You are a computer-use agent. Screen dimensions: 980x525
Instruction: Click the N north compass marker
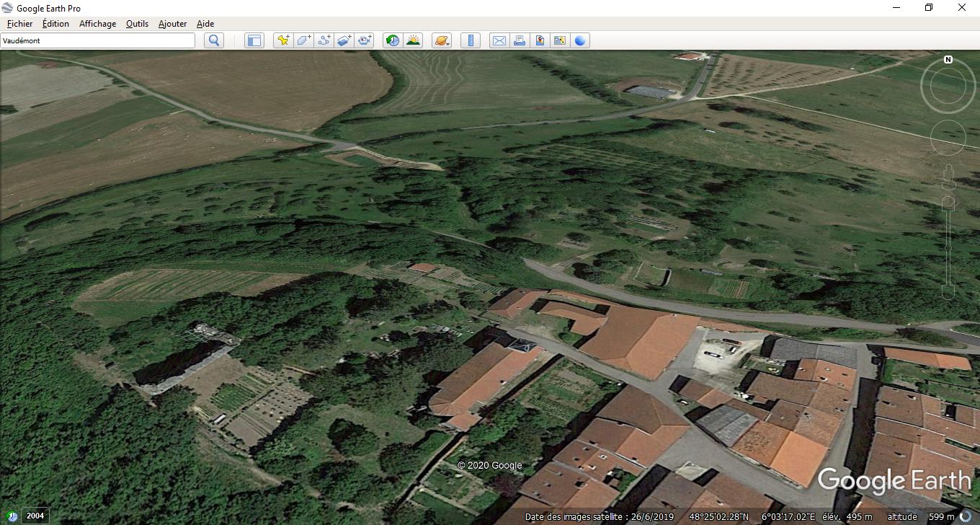948,59
